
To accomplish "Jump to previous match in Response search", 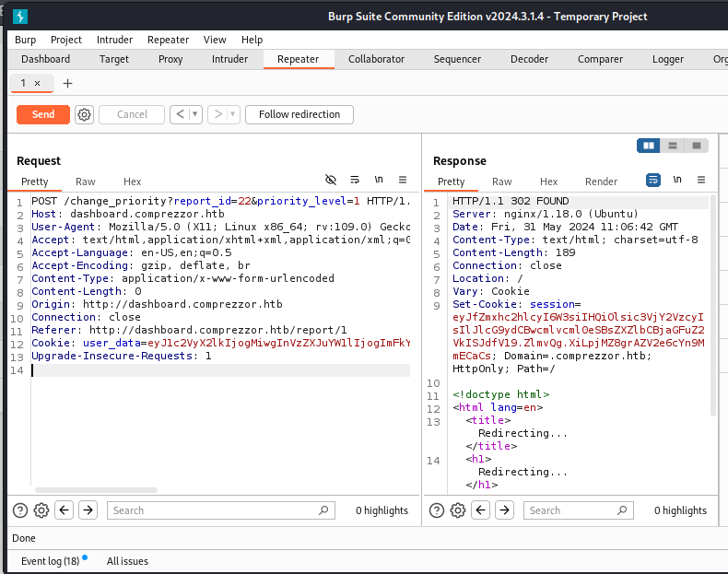I will (480, 510).
